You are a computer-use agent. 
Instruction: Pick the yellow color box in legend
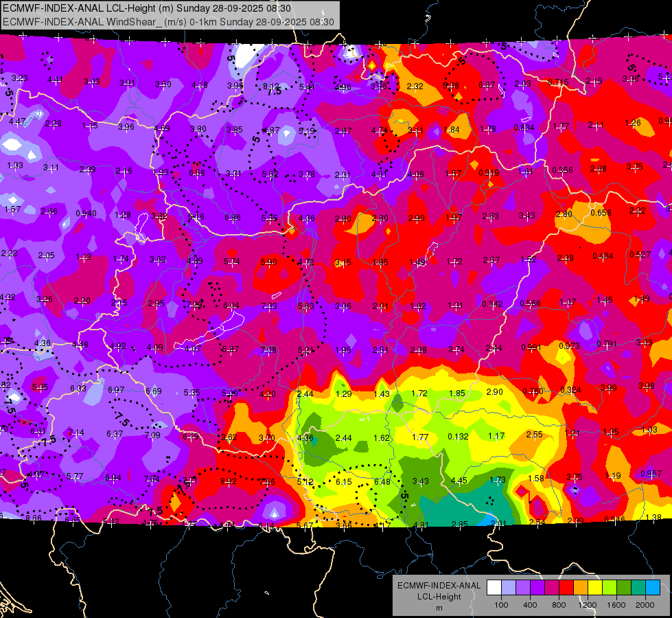pyautogui.click(x=595, y=588)
